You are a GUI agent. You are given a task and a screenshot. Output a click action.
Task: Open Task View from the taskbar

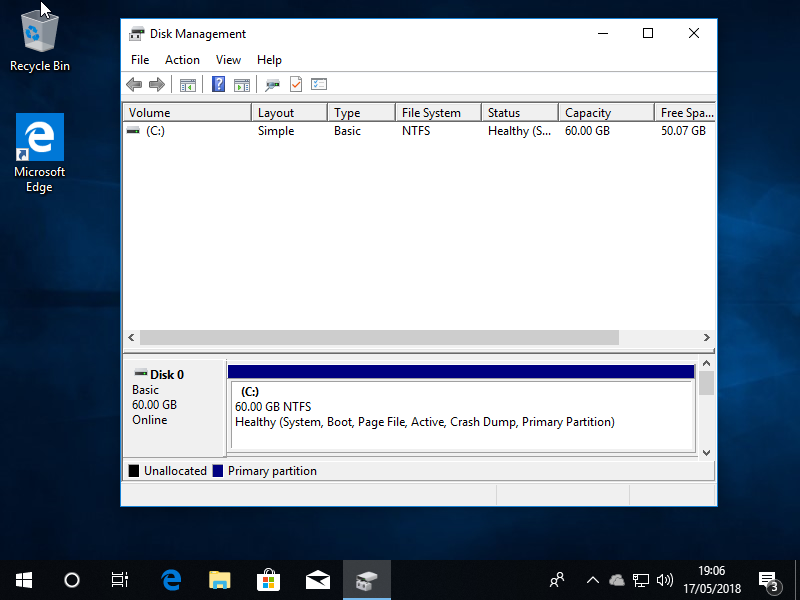(x=120, y=580)
